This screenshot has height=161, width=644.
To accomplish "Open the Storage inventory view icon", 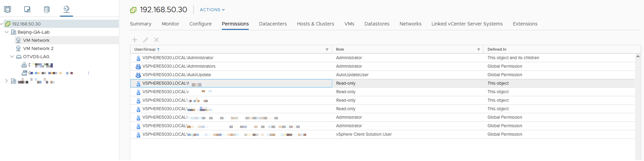I will (47, 10).
